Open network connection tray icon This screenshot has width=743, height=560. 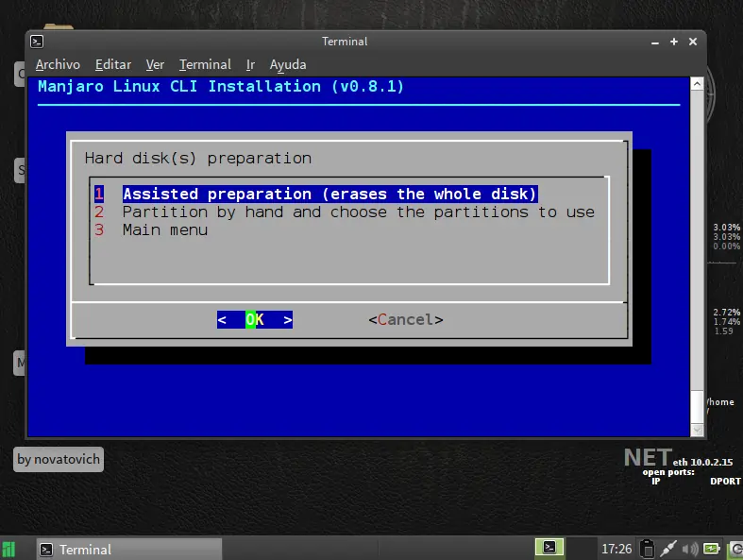[668, 549]
